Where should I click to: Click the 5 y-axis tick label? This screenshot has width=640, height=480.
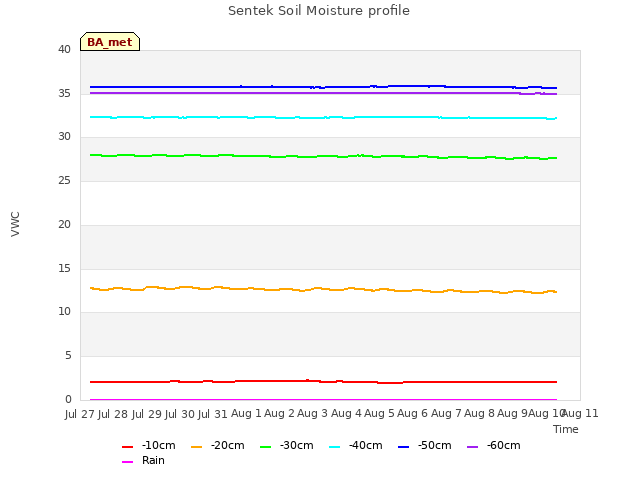pos(68,356)
